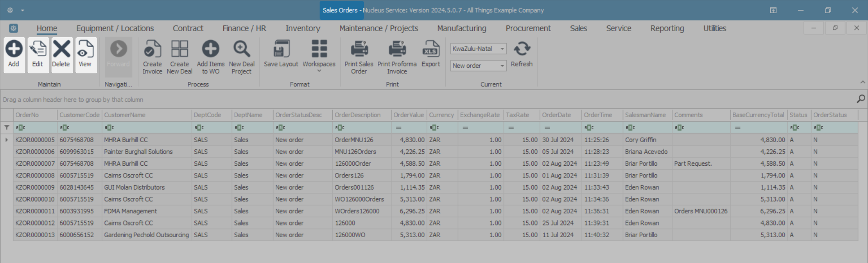This screenshot has width=868, height=263.
Task: Open the KwaZulu-Natal site dropdown
Action: tap(502, 49)
